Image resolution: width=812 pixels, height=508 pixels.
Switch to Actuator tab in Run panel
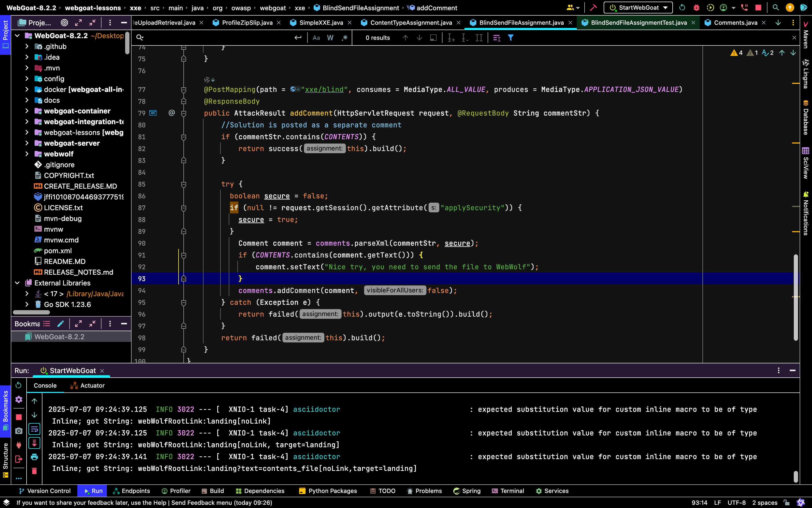pyautogui.click(x=88, y=385)
